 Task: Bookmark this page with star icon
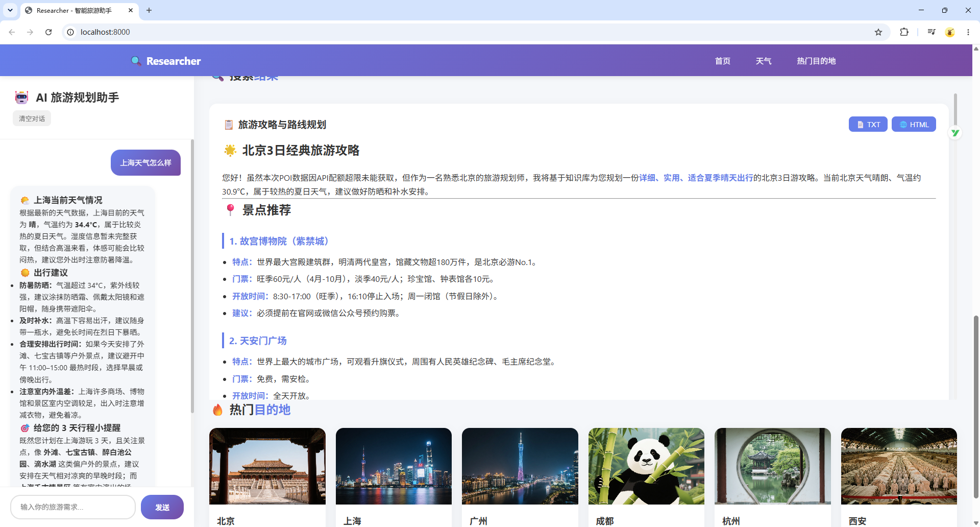click(878, 32)
